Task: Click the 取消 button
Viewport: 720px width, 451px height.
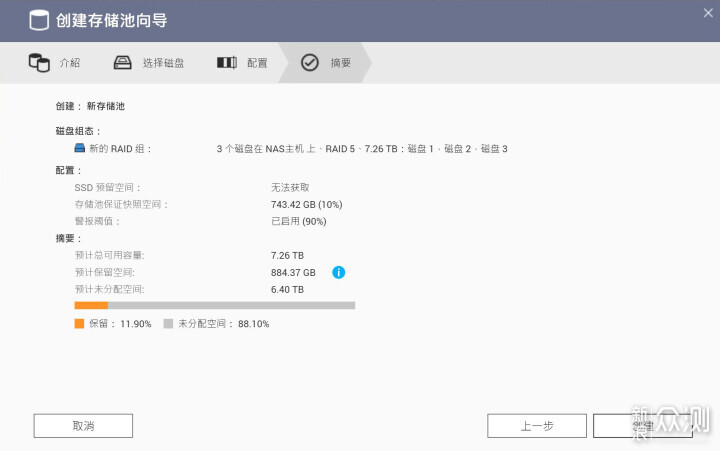Action: pos(83,426)
